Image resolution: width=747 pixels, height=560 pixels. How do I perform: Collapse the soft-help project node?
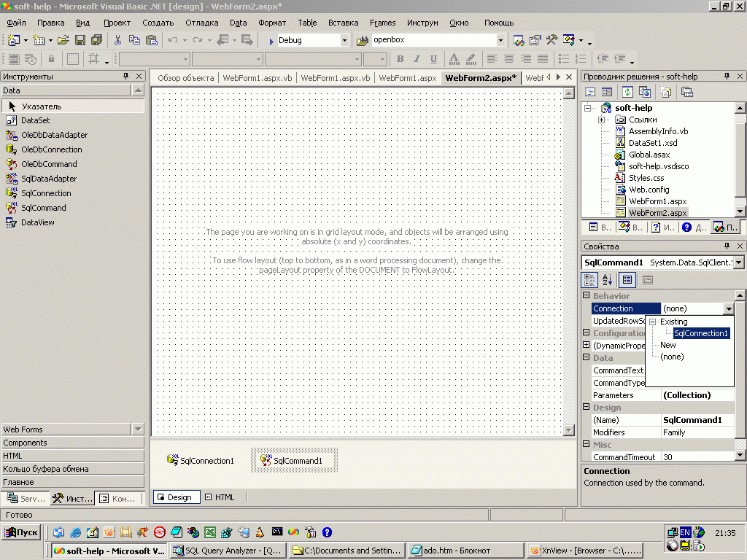tap(588, 108)
